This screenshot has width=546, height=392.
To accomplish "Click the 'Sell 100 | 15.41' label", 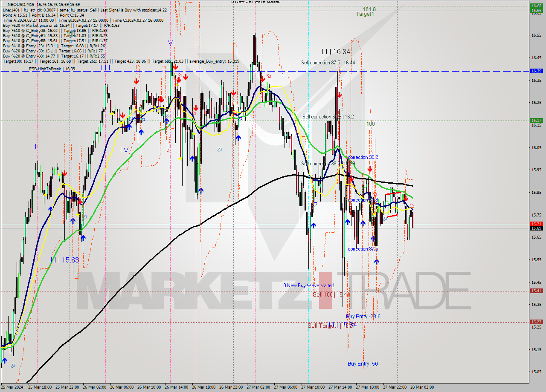I will [x=331, y=294].
